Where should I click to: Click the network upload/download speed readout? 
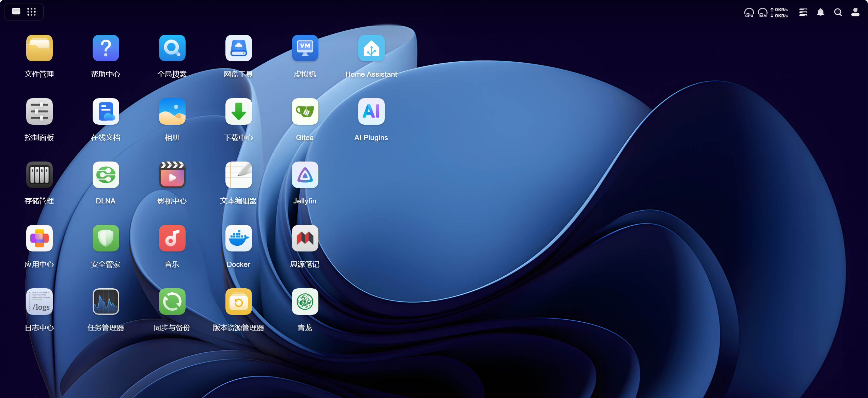pyautogui.click(x=779, y=13)
